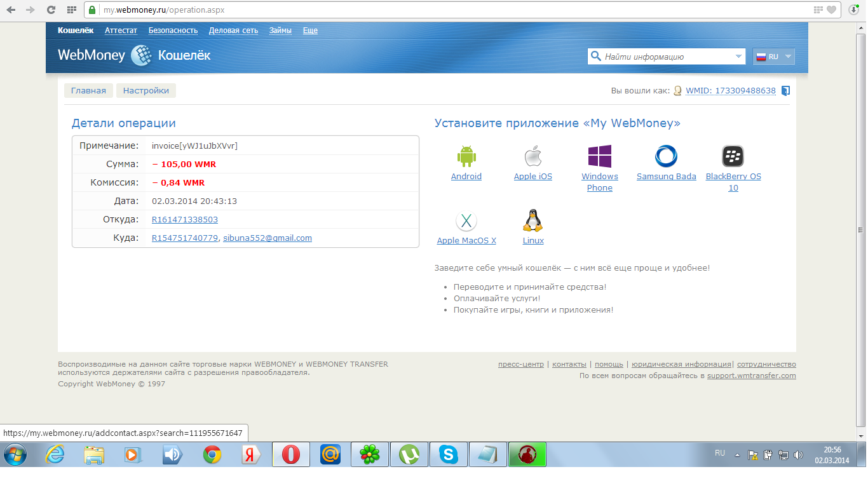Open destination wallet R154751740779 link
The height and width of the screenshot is (488, 868).
coord(185,238)
